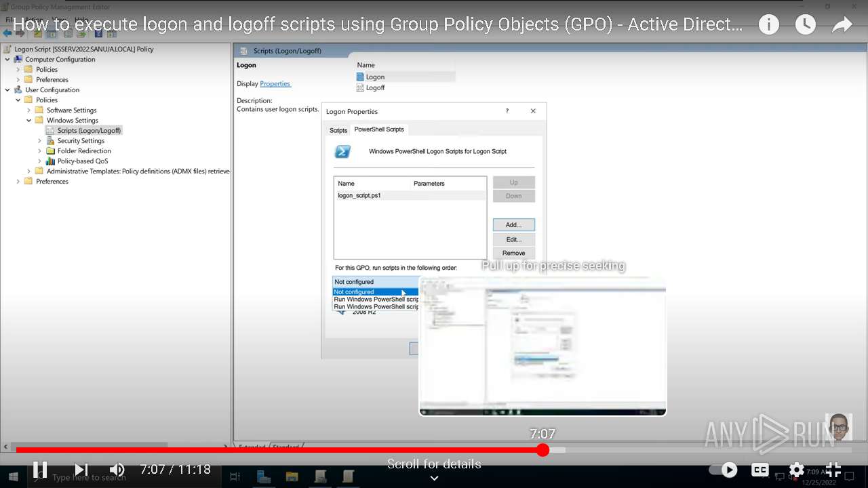Expand details via the down chevron

[x=434, y=478]
